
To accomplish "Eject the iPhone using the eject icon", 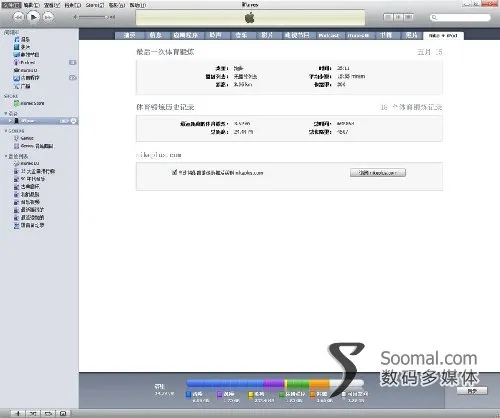I will 74,121.
